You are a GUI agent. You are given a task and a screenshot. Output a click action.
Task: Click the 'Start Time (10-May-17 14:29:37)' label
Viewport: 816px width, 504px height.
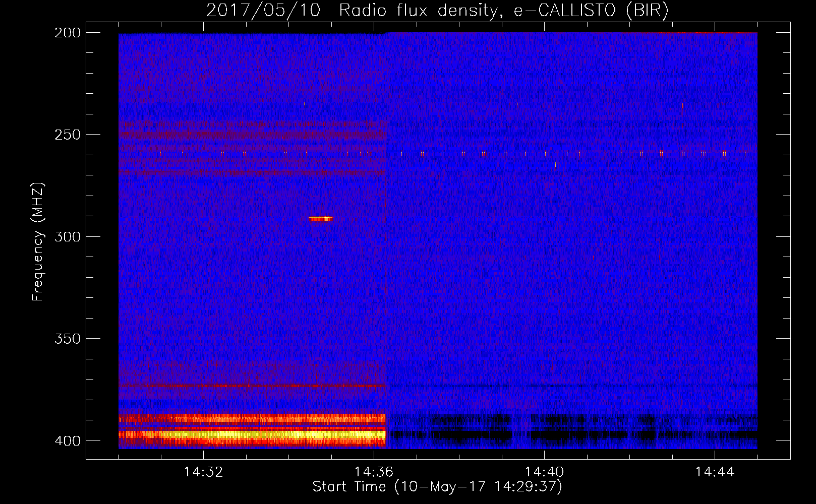coord(437,487)
